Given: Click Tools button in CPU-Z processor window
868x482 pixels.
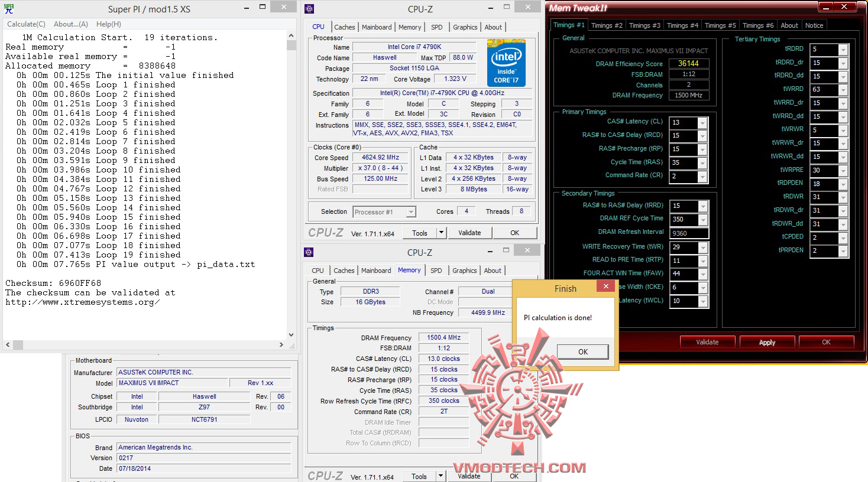Looking at the screenshot, I should click(x=420, y=233).
